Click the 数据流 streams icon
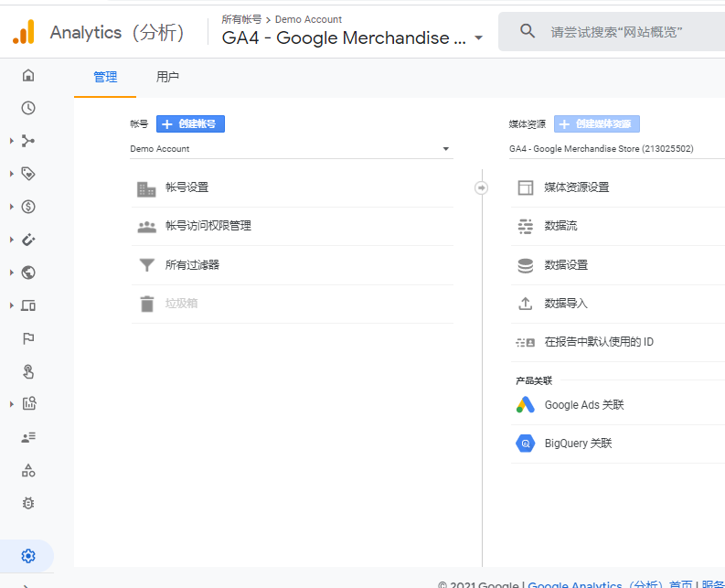 pyautogui.click(x=526, y=226)
